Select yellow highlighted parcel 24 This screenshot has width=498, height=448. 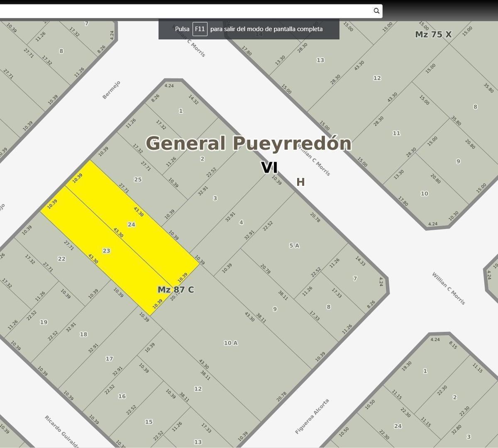[132, 224]
